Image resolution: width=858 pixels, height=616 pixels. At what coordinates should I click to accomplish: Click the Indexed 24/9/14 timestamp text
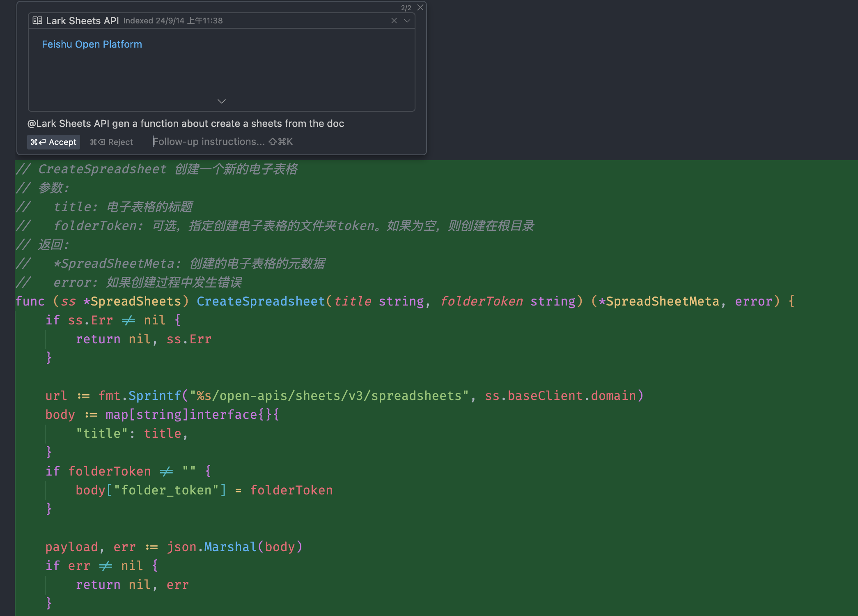(173, 21)
